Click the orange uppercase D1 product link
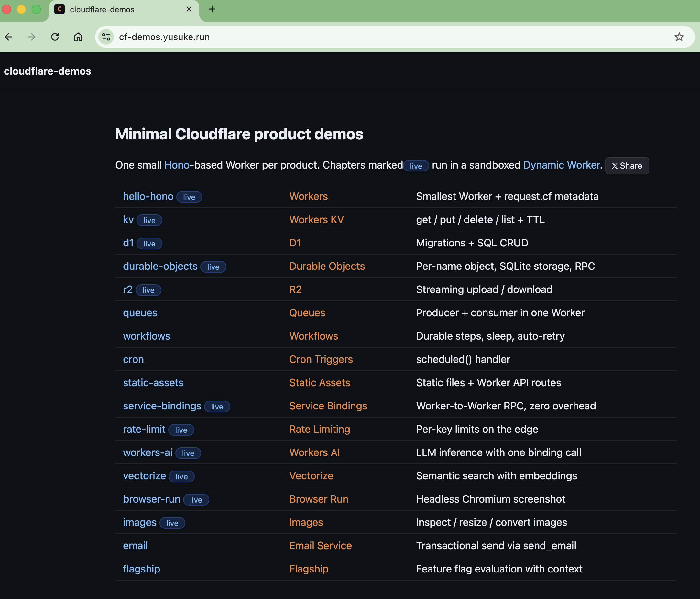 tap(295, 243)
